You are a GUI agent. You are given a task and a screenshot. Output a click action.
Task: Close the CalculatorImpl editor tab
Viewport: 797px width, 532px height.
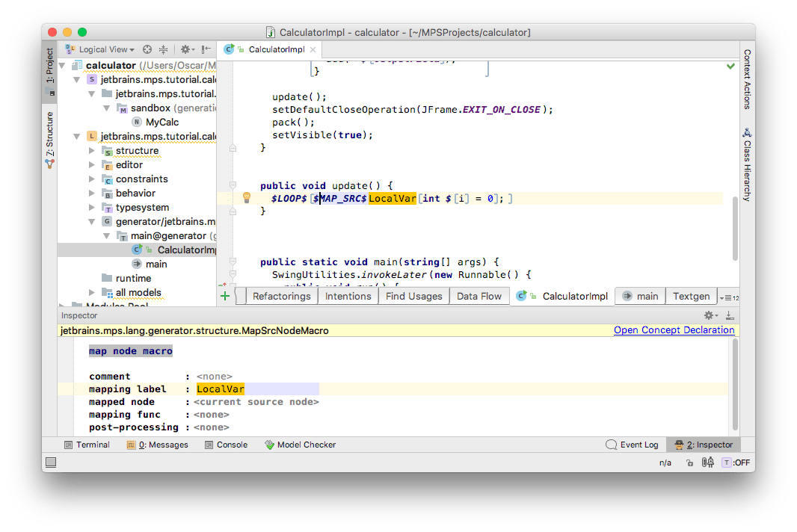[x=312, y=49]
